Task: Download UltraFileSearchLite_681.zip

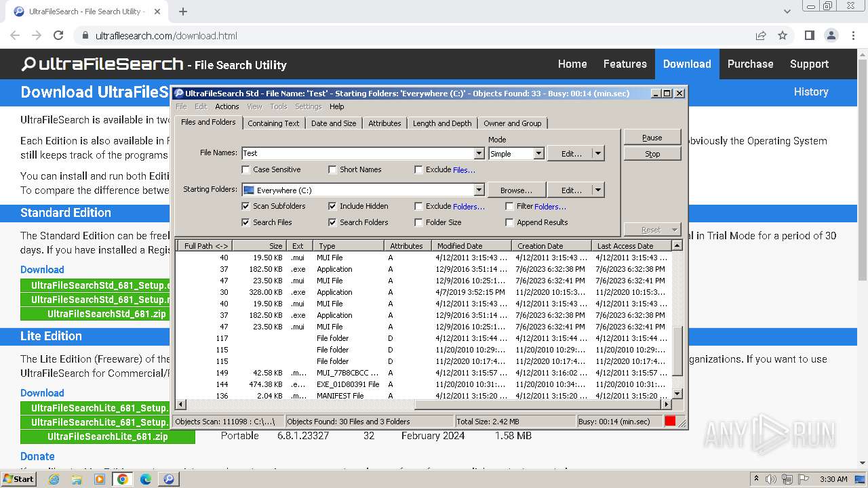Action: [107, 436]
